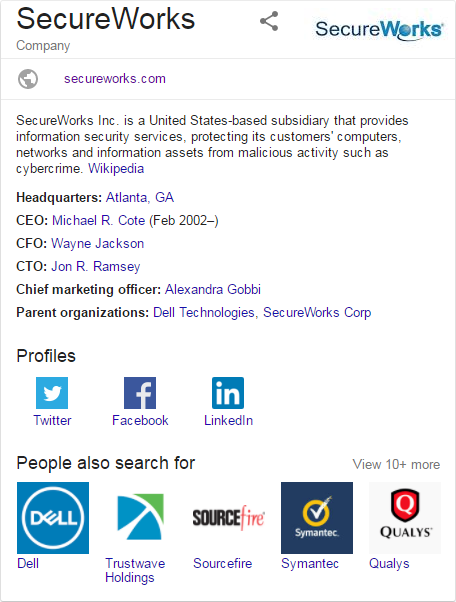
Task: Visit the secureworks.com website link
Action: tap(115, 79)
